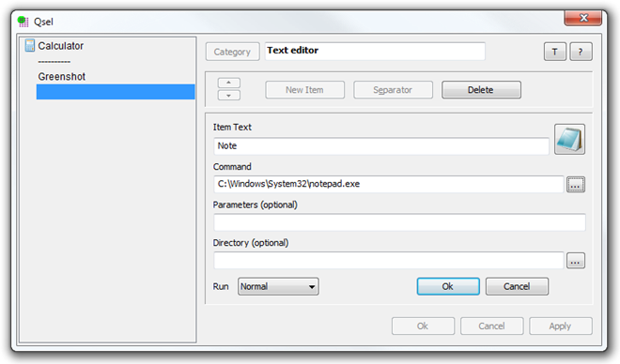
Task: Click the Parameters (optional) field
Action: tap(399, 222)
